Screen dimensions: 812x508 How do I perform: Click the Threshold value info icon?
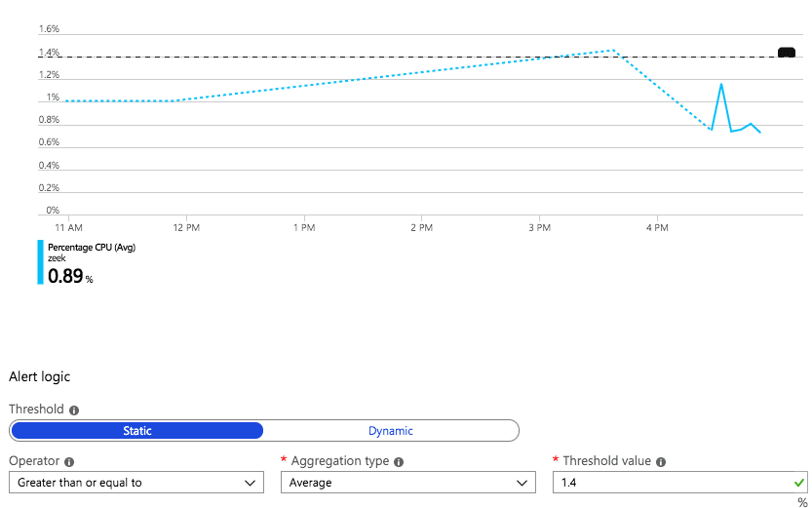pyautogui.click(x=661, y=462)
